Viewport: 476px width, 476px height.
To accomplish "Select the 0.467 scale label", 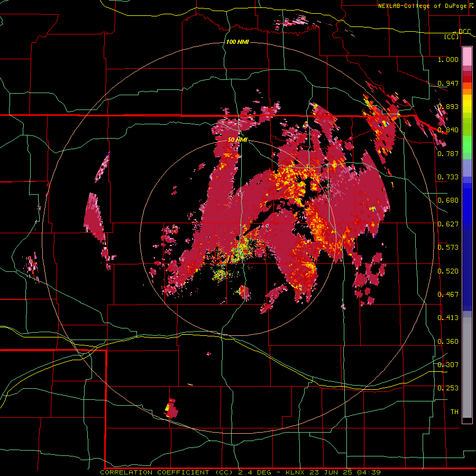I will point(448,295).
